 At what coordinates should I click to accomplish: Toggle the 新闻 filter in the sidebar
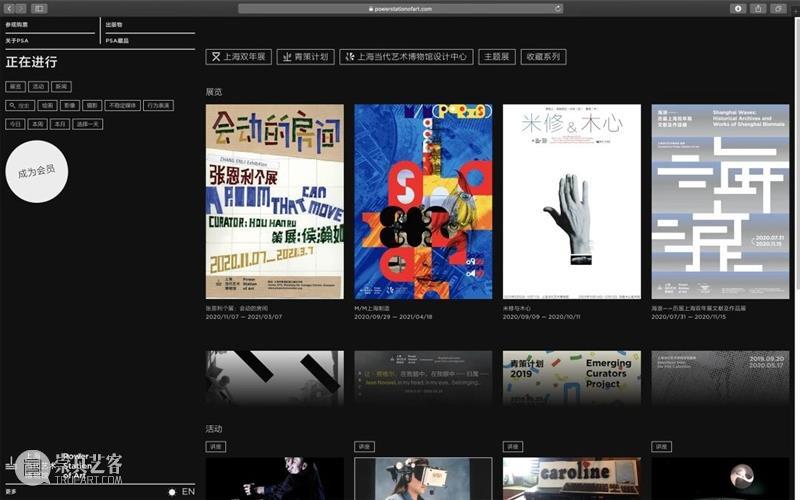(61, 86)
